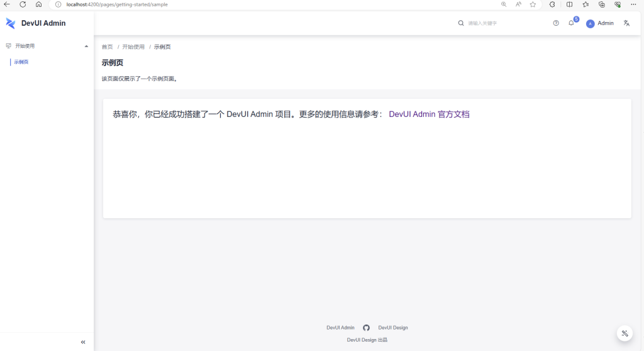This screenshot has height=351, width=644.
Task: Open DevUI Admin footer link
Action: click(340, 328)
